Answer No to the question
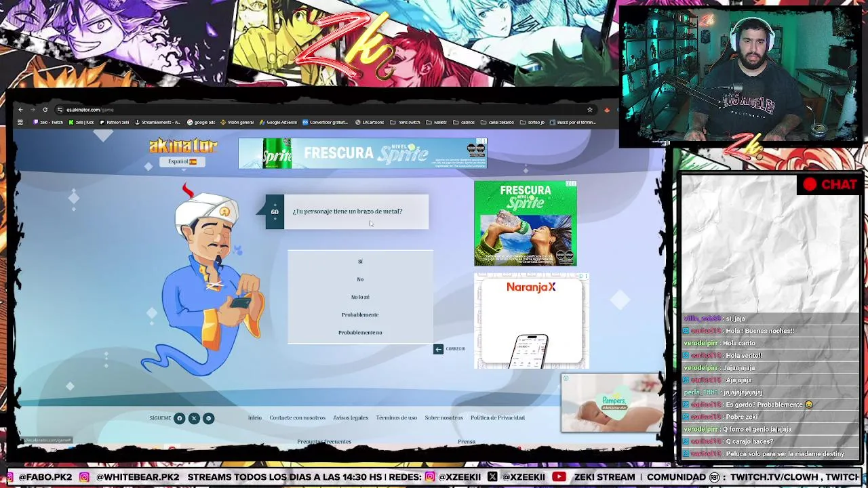This screenshot has height=488, width=868. pos(360,279)
